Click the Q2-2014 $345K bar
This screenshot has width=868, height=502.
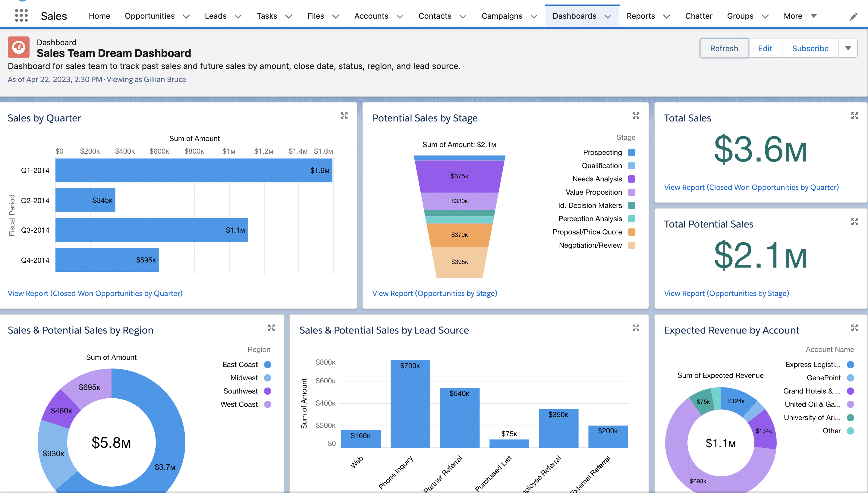tap(85, 200)
